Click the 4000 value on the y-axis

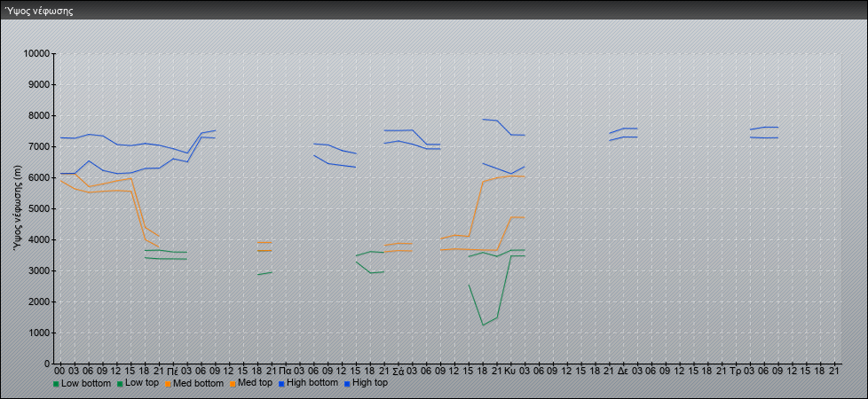point(39,239)
